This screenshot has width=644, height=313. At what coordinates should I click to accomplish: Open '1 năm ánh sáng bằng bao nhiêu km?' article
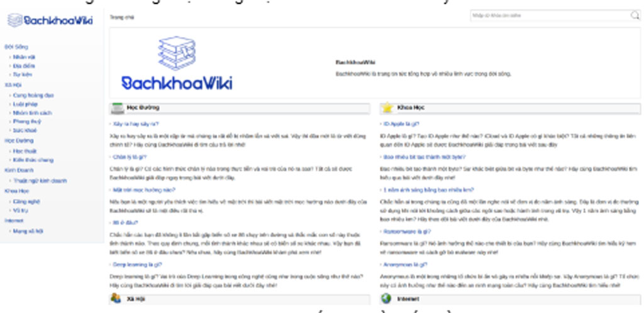point(428,190)
